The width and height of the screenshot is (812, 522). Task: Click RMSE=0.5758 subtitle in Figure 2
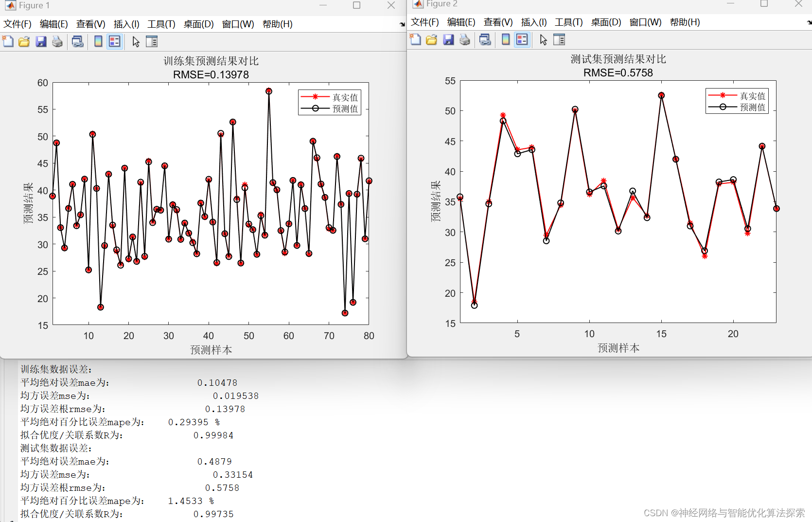618,72
